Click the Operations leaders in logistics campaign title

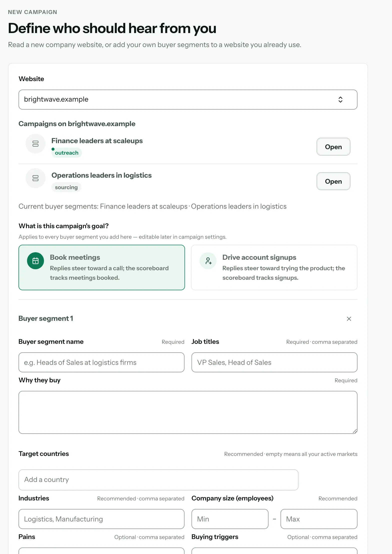point(101,175)
